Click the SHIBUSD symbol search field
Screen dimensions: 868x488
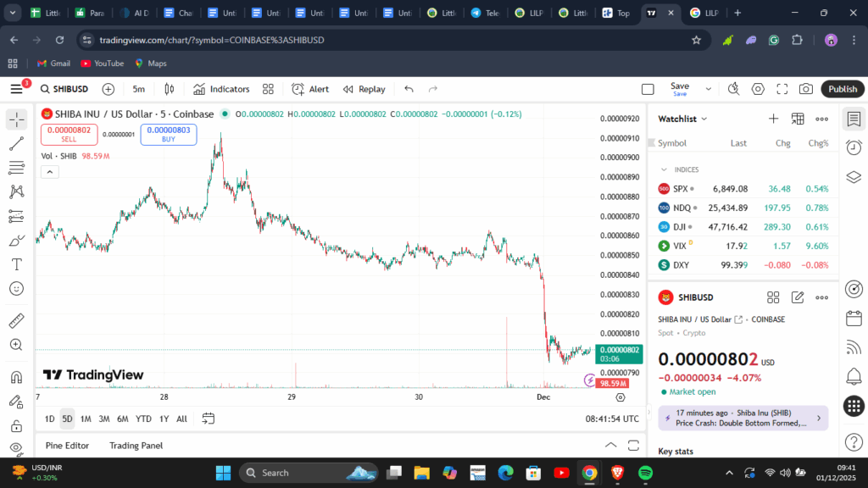[64, 89]
